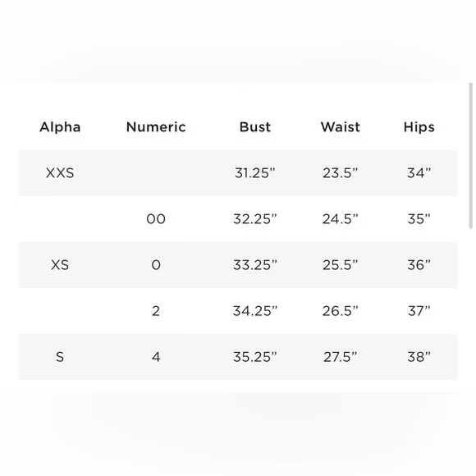Click the 34" hips measurement
Screen dimensions: 476x476
[x=419, y=173]
